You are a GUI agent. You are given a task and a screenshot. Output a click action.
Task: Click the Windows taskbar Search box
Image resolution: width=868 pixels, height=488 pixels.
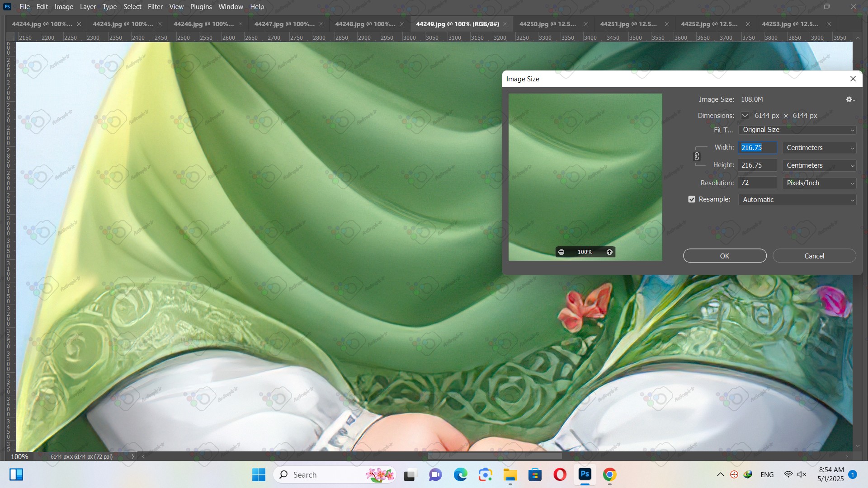tap(335, 474)
